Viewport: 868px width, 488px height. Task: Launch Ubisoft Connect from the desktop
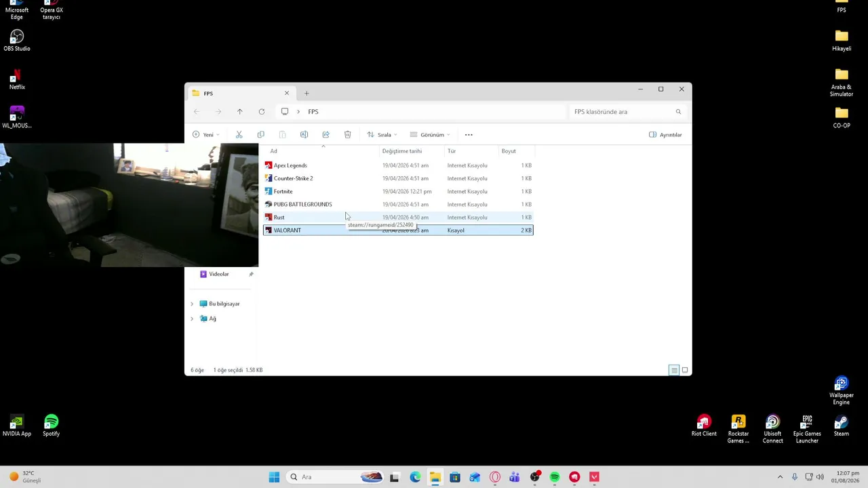tap(772, 429)
